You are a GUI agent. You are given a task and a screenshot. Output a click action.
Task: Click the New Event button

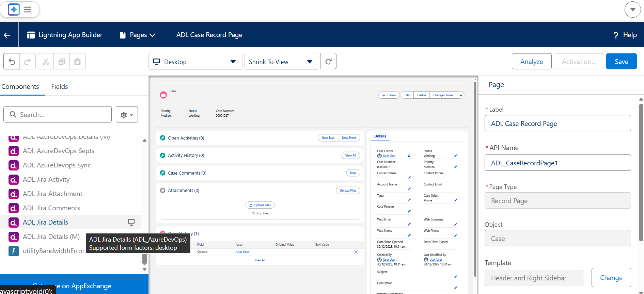(349, 138)
